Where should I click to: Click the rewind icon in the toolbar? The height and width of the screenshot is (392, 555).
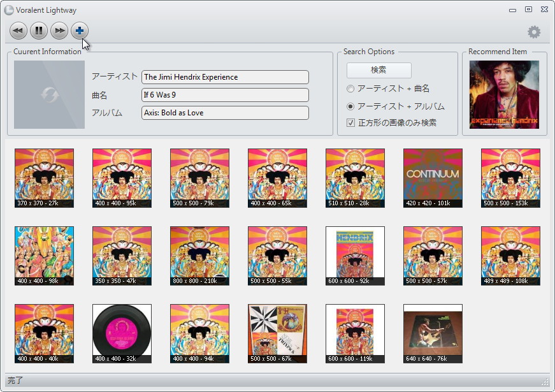click(x=18, y=30)
